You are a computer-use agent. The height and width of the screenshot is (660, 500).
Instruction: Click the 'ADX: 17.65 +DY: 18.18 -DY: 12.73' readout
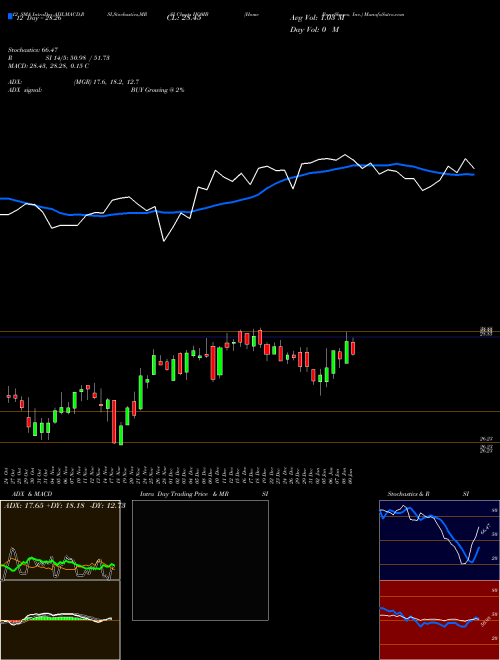[x=65, y=506]
